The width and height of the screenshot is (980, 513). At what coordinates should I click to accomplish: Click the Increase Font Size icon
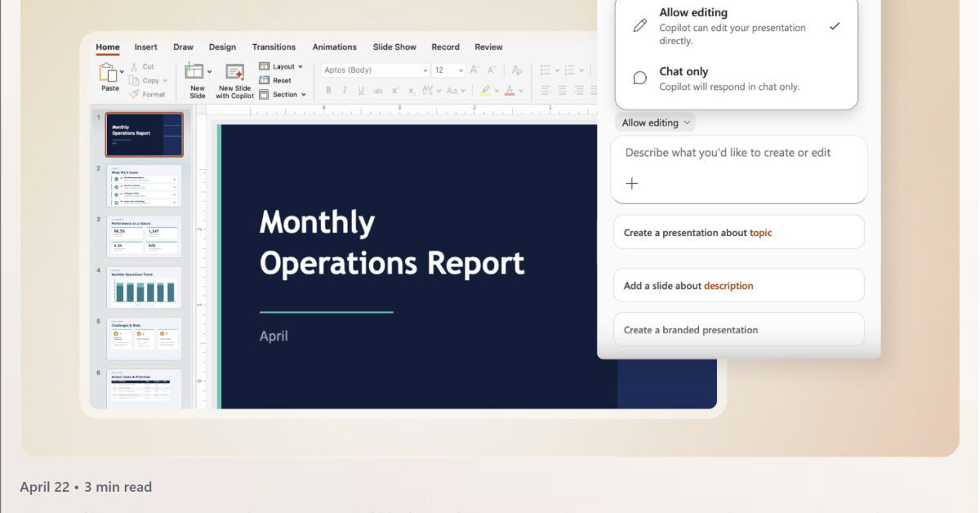pyautogui.click(x=475, y=70)
